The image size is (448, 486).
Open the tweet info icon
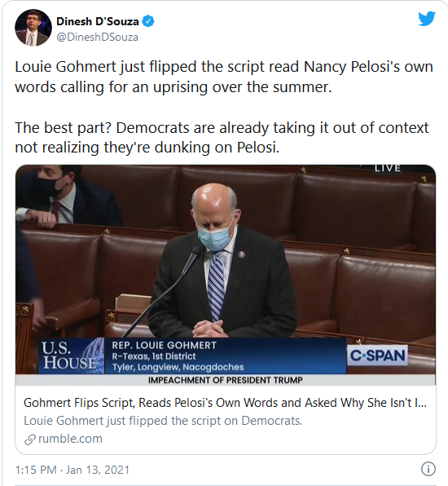coord(428,469)
